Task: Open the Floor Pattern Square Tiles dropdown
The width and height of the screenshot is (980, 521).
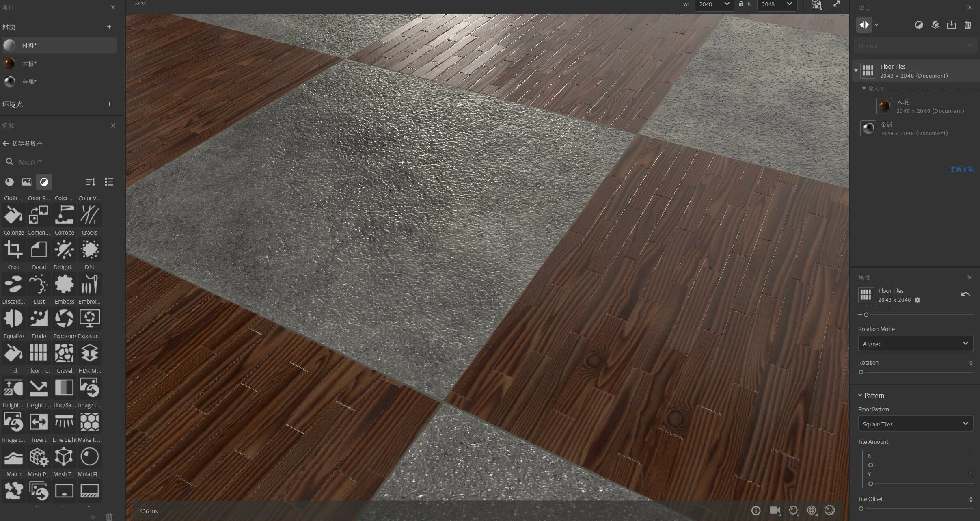Action: click(x=915, y=424)
